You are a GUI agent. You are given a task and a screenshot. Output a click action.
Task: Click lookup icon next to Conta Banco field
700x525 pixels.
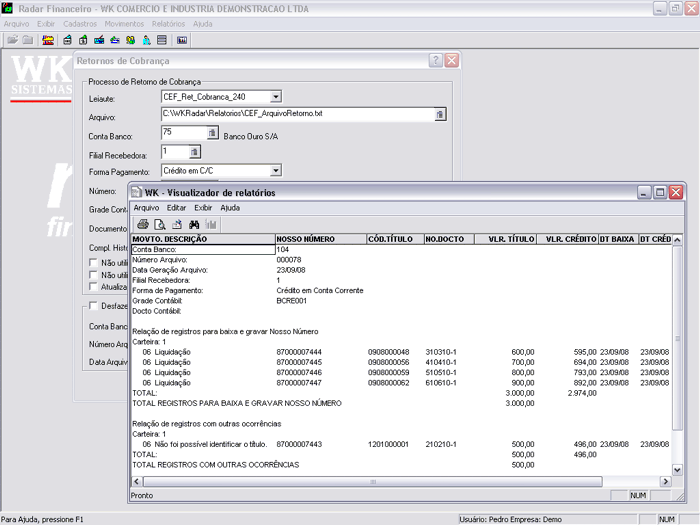pyautogui.click(x=212, y=133)
